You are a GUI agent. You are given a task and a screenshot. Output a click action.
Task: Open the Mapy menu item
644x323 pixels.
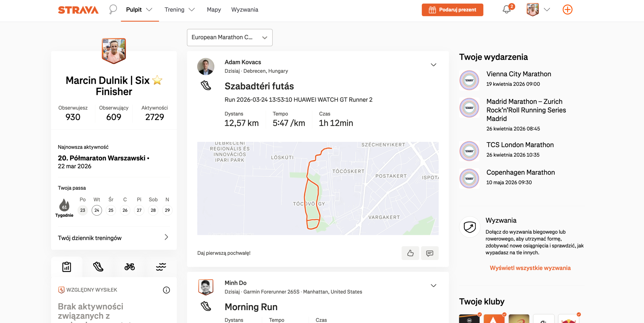pos(214,10)
